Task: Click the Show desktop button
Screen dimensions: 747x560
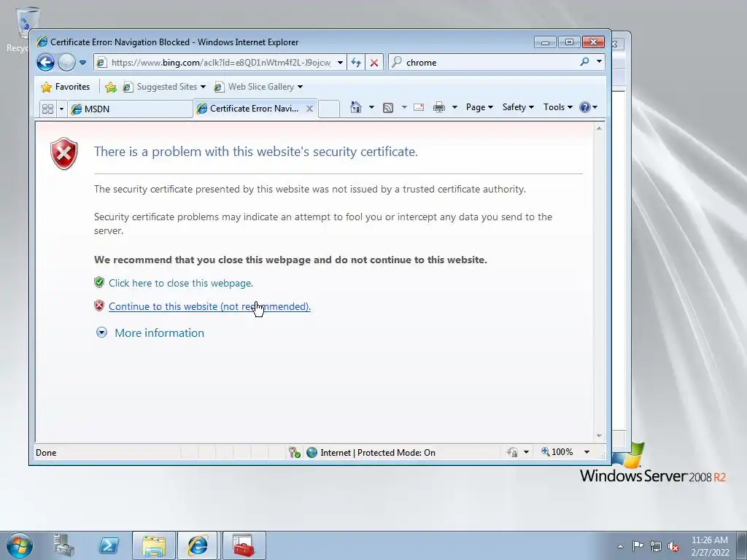Action: (x=742, y=545)
